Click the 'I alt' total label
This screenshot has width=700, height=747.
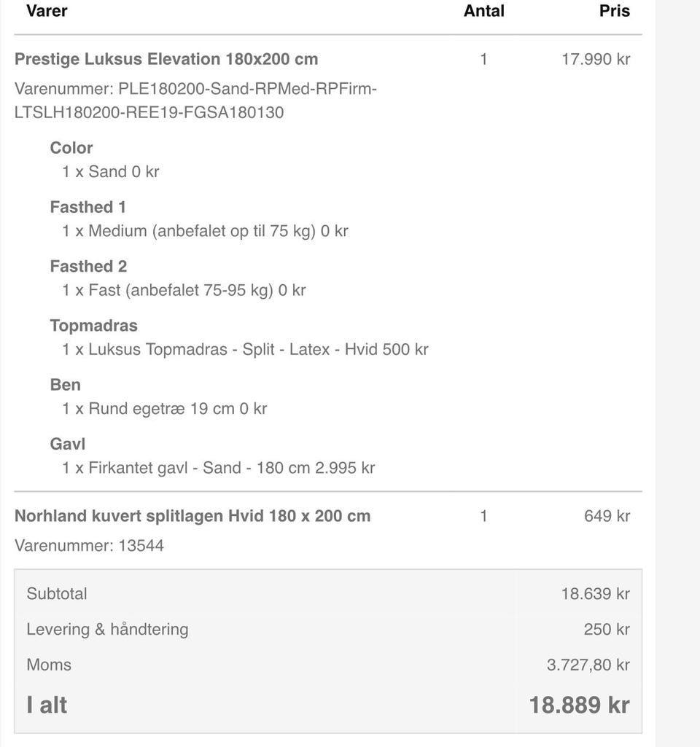(x=47, y=705)
